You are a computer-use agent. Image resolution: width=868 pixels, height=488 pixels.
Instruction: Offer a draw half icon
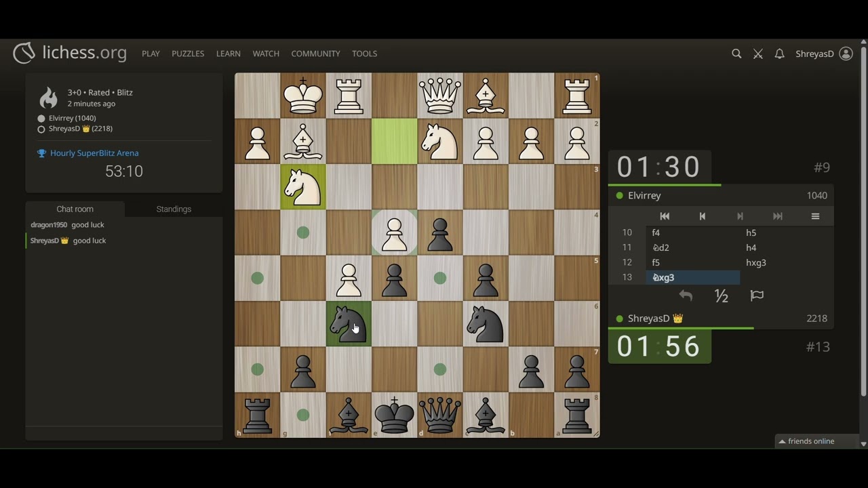(722, 296)
